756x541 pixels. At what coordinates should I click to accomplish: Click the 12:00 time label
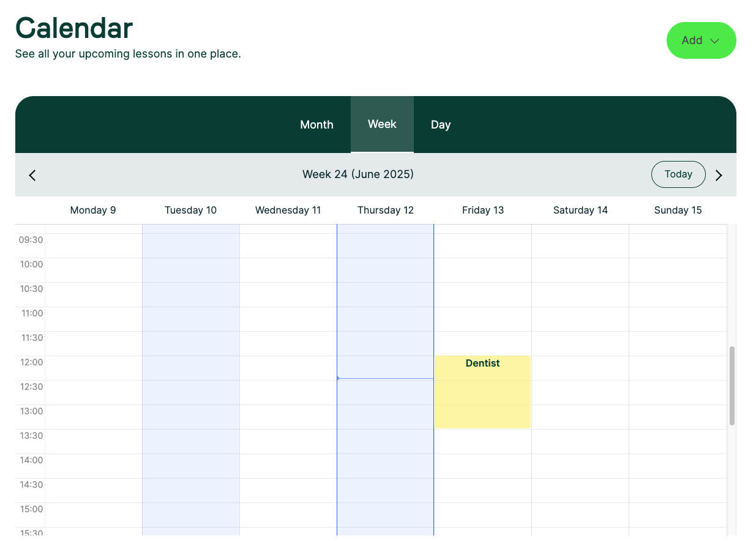[31, 362]
